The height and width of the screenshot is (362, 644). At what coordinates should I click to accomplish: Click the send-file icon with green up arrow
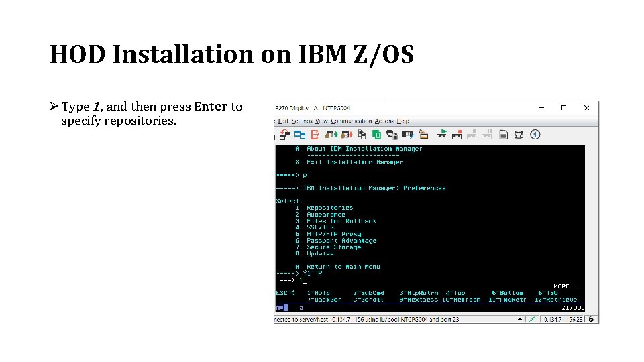pos(331,135)
